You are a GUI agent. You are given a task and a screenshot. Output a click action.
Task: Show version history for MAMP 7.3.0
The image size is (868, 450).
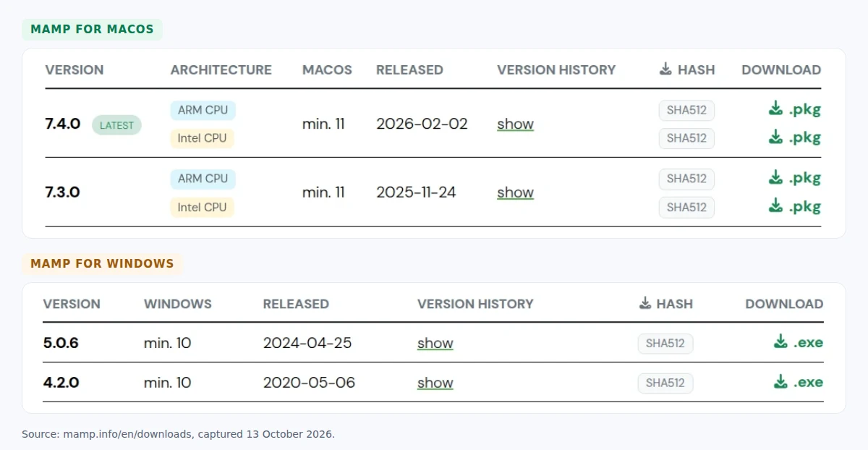[515, 193]
